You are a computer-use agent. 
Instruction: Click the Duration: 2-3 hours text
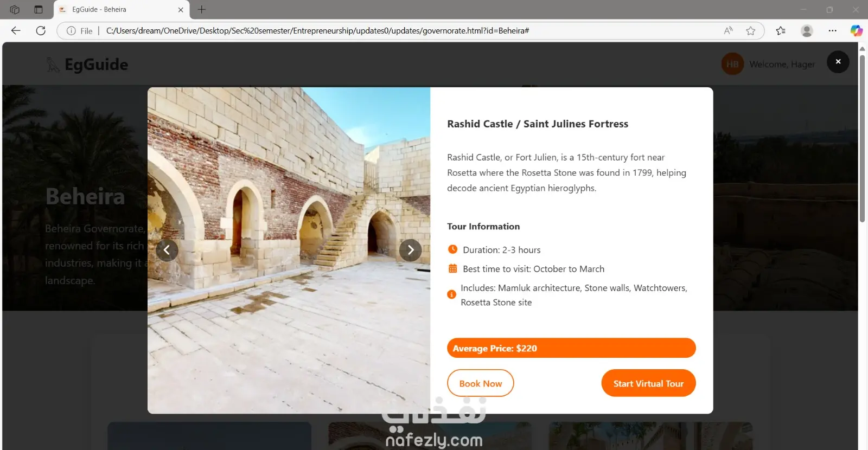point(502,250)
